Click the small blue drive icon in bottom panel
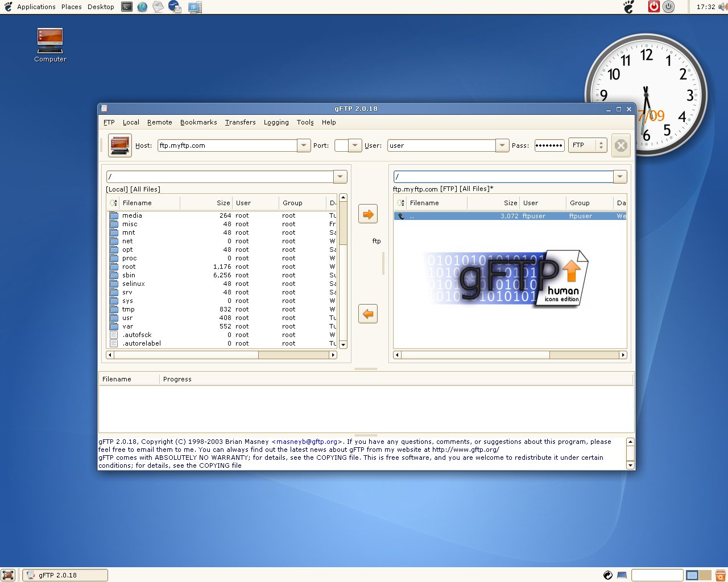The image size is (728, 582). [622, 575]
